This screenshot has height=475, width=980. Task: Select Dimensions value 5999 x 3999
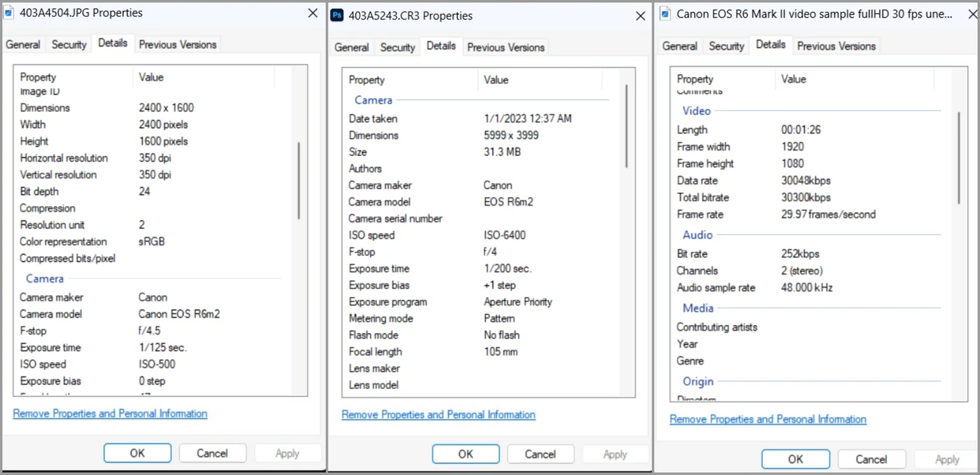[x=511, y=136]
